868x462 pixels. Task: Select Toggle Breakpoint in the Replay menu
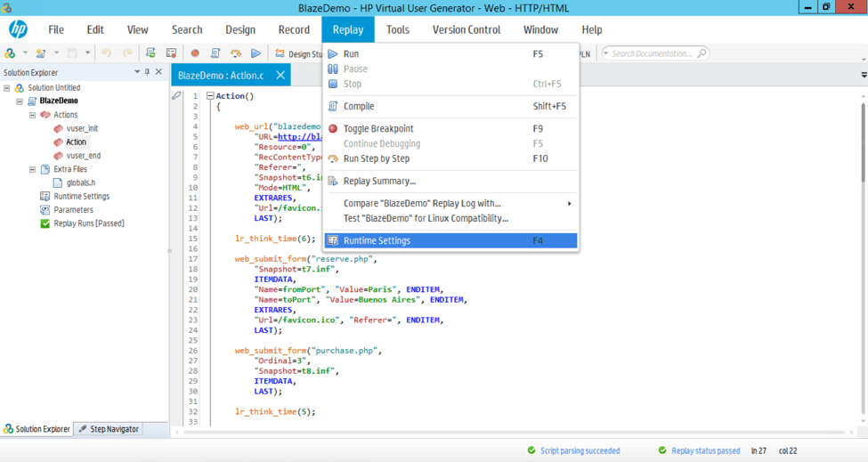pyautogui.click(x=378, y=128)
